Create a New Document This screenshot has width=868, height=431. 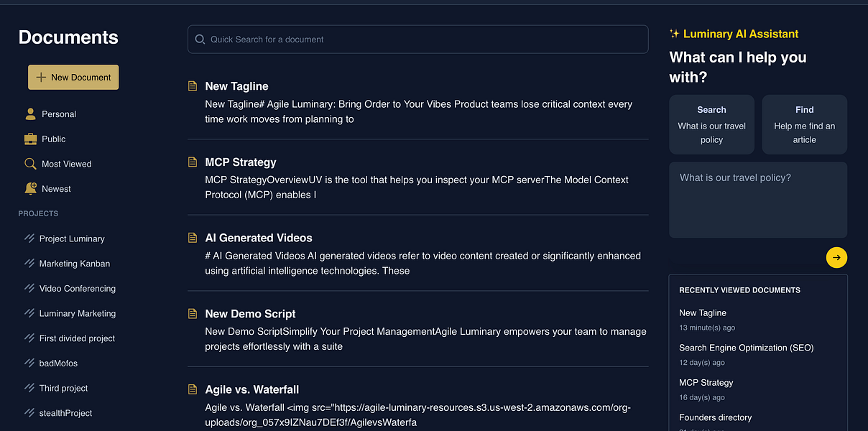click(73, 78)
